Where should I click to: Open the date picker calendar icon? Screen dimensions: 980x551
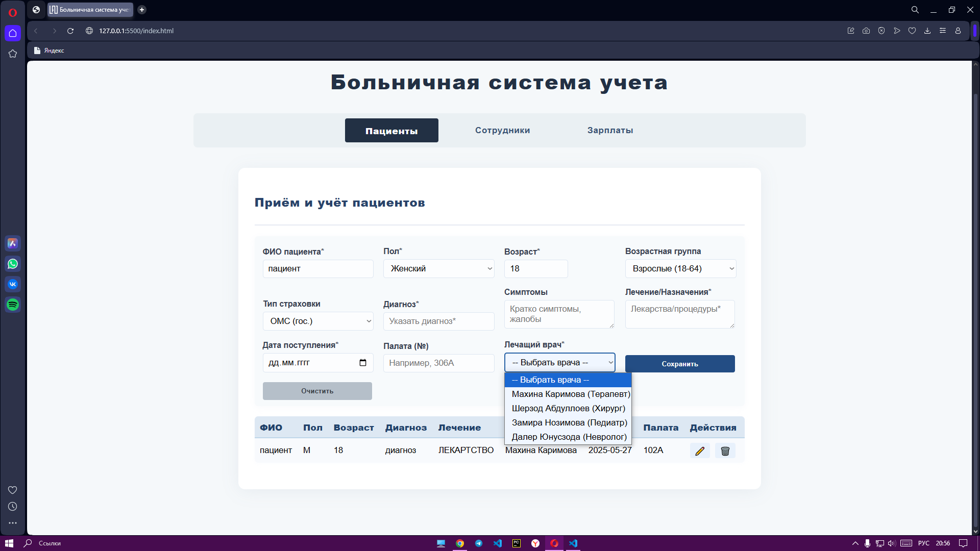(362, 363)
